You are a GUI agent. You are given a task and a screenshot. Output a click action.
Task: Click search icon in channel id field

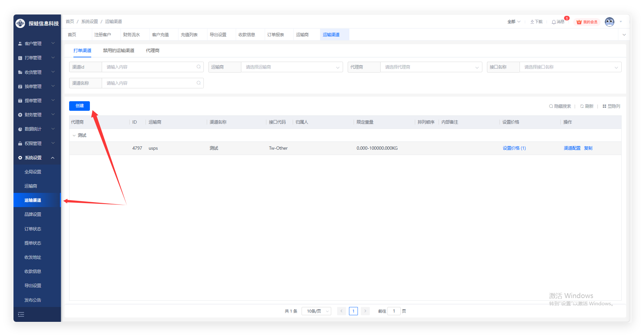(199, 67)
